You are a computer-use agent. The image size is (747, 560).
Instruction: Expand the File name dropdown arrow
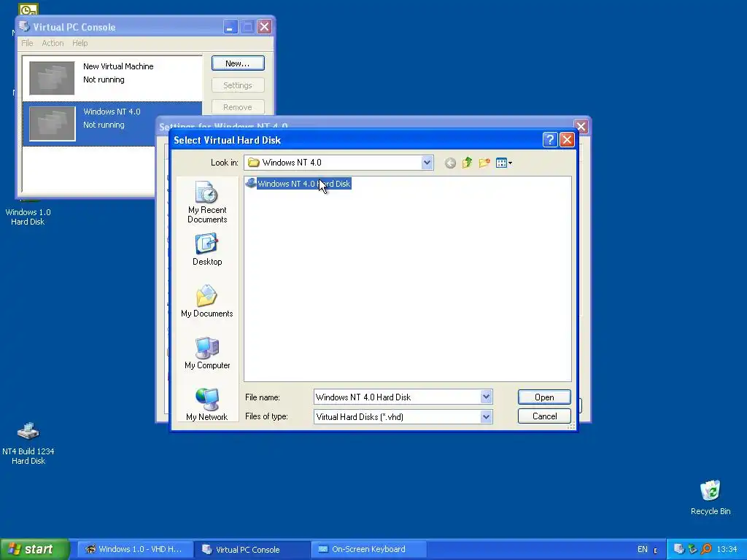[486, 397]
